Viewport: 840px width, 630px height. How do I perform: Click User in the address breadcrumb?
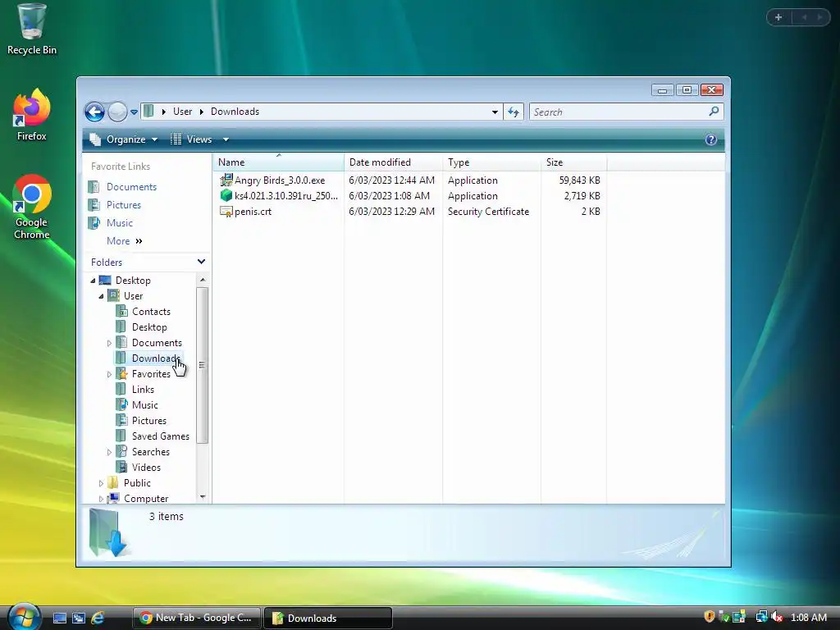(182, 112)
